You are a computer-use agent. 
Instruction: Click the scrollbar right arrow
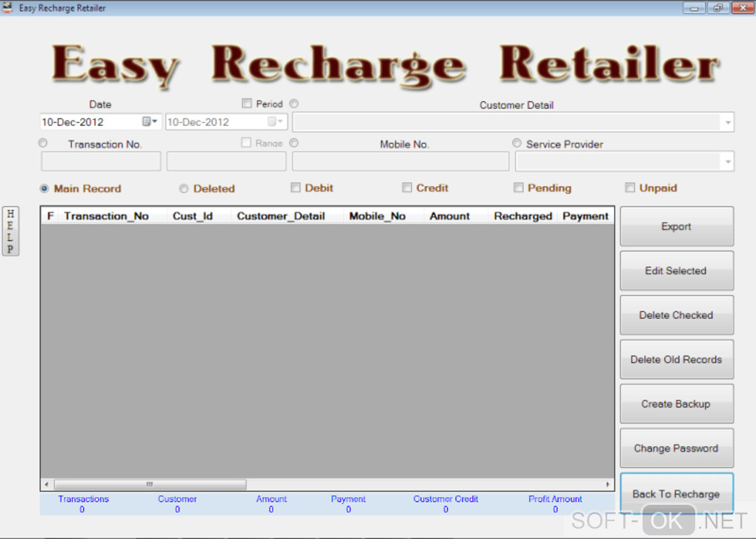(609, 485)
